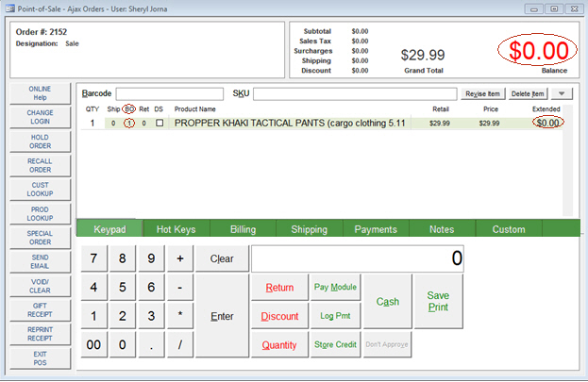Click the Hold Order sidebar button
This screenshot has width=588, height=382.
coord(40,141)
